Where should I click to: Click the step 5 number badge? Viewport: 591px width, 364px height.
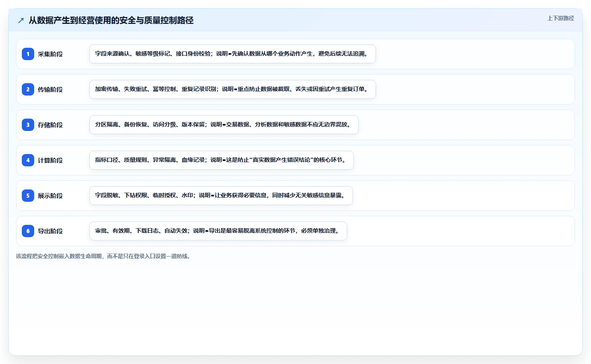(x=28, y=196)
